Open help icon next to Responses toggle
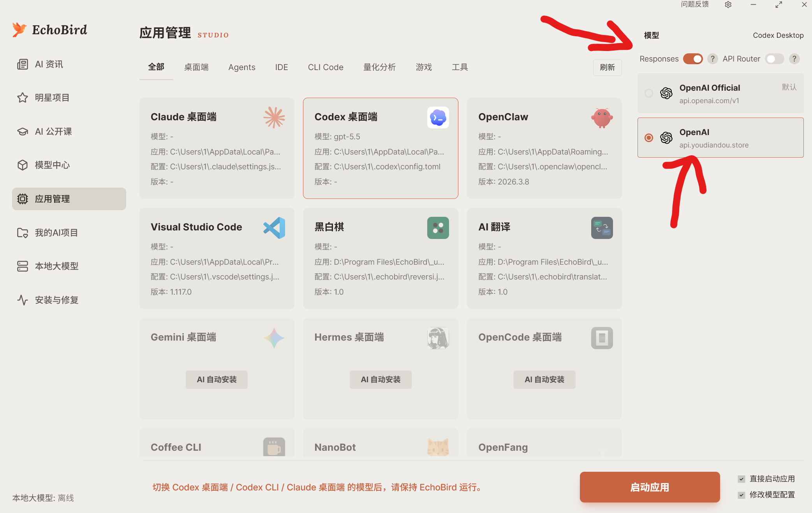Image resolution: width=812 pixels, height=513 pixels. point(713,59)
